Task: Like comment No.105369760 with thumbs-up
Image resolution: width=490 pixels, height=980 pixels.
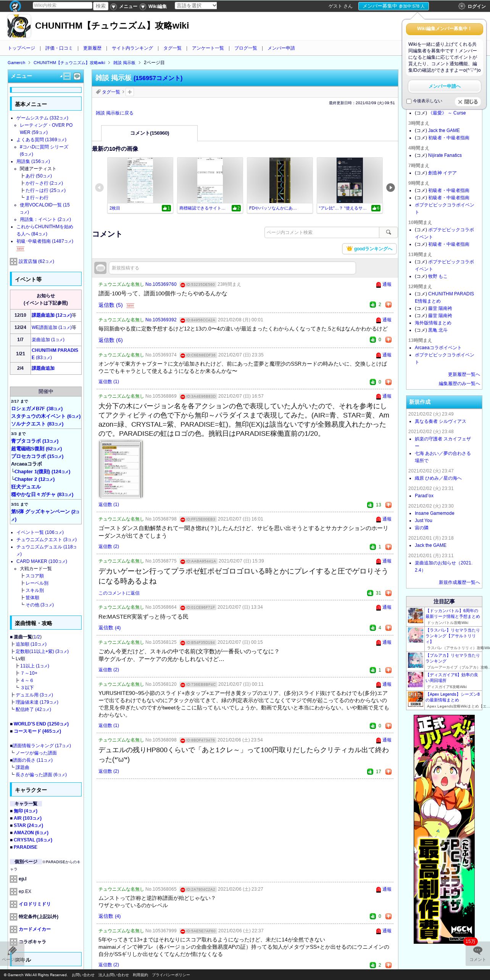Action: (x=373, y=305)
